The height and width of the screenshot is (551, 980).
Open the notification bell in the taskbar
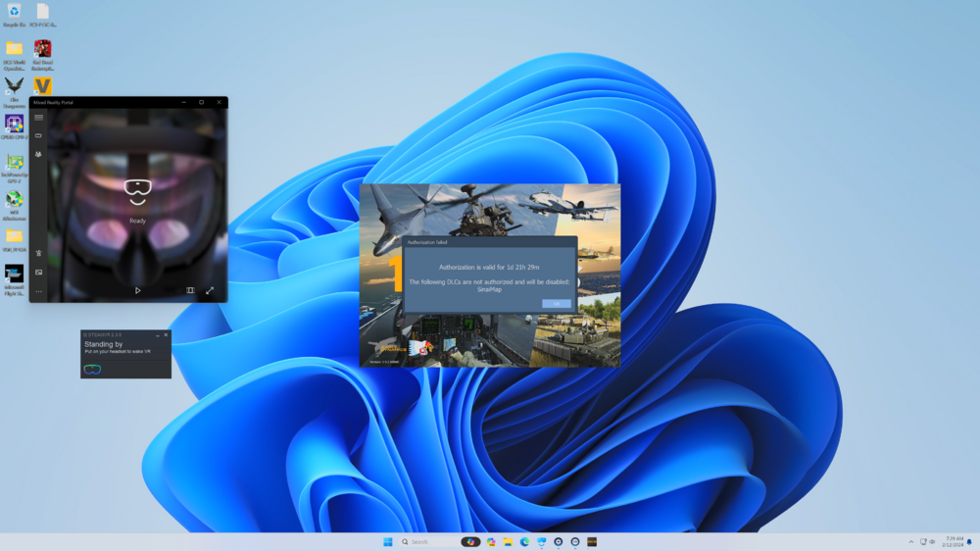970,541
